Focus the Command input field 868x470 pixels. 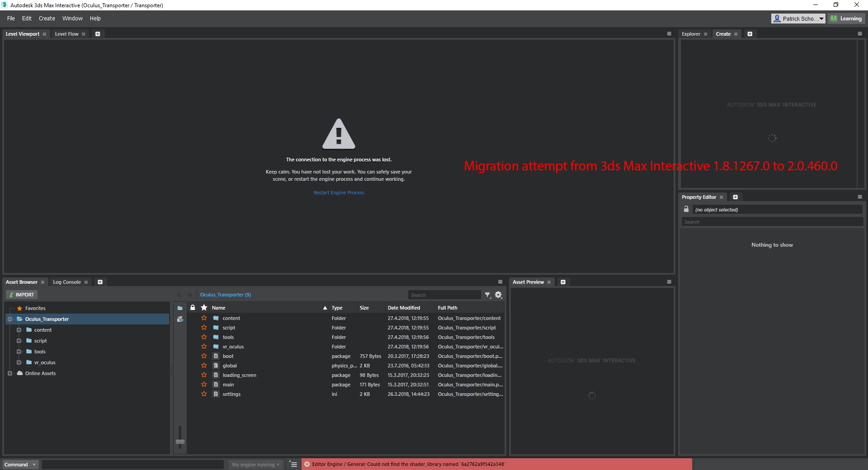point(133,465)
